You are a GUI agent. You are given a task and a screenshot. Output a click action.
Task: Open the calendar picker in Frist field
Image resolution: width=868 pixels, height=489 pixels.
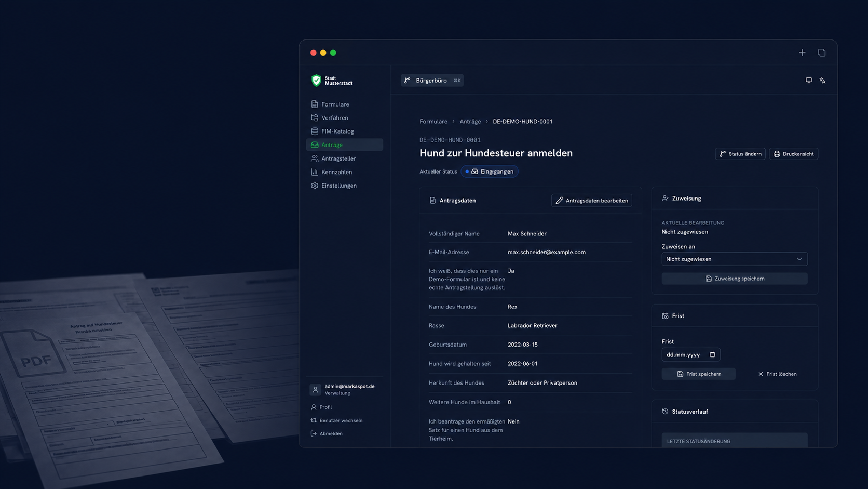tap(712, 354)
